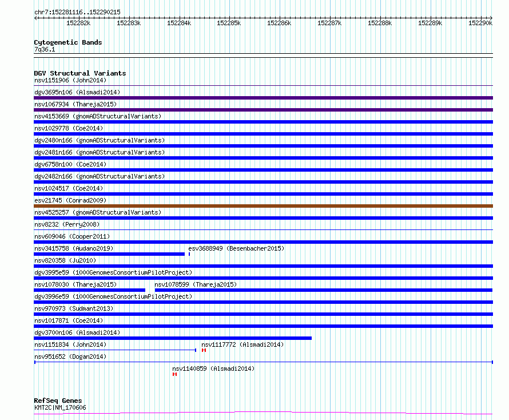This screenshot has width=509, height=420.
Task: Click nsv4525257 (gnomADStructuralVariants) label
Action: [x=98, y=212]
